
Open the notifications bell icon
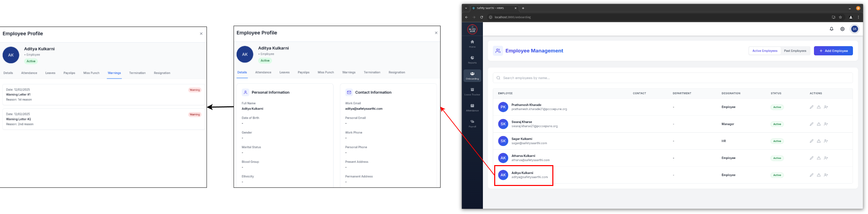pos(831,29)
